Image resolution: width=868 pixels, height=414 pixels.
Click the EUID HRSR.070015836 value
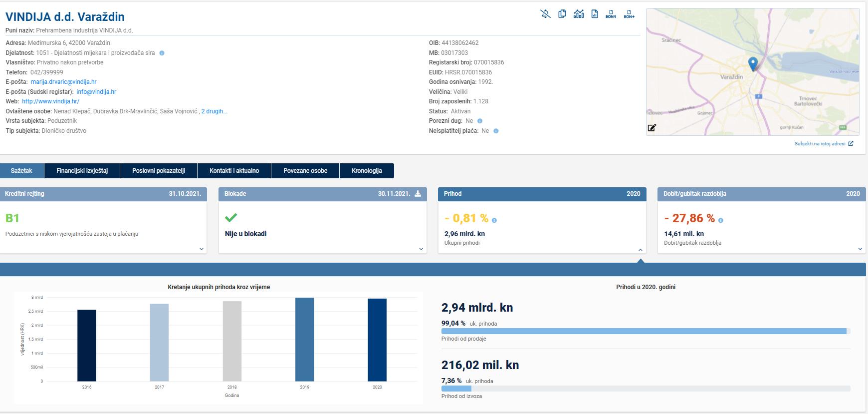468,72
